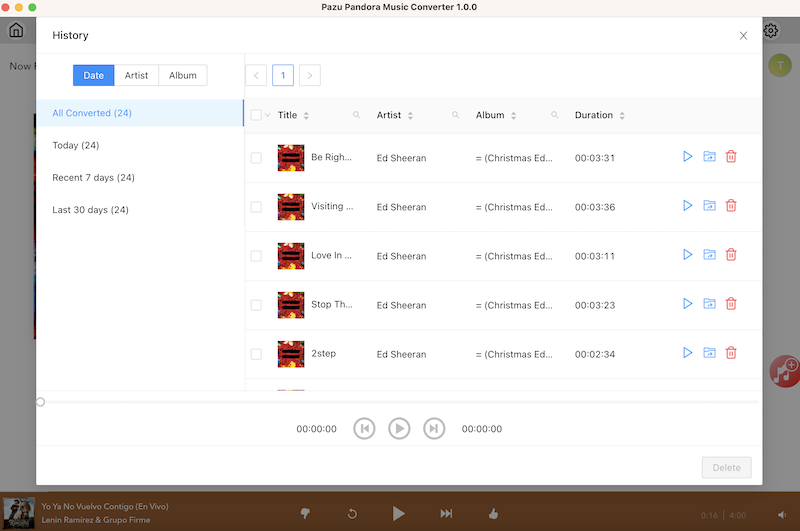The height and width of the screenshot is (531, 800).
Task: Show the Last 30 days conversions
Action: (x=90, y=209)
